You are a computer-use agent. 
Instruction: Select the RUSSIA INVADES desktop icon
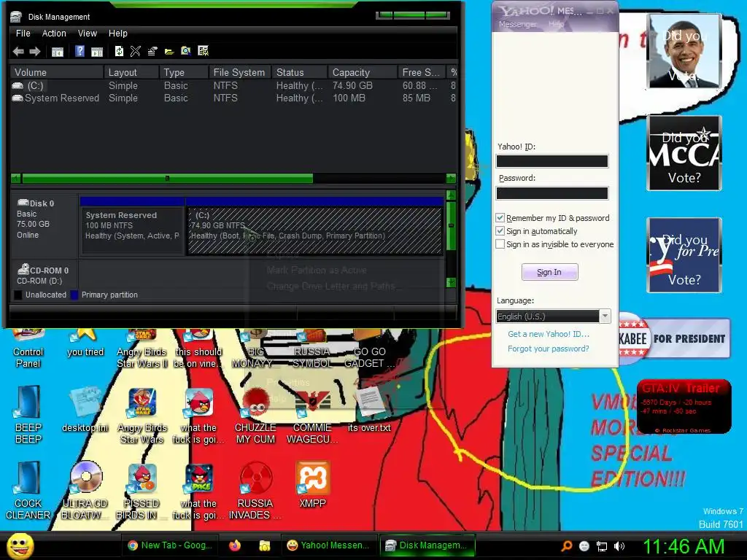tap(255, 490)
